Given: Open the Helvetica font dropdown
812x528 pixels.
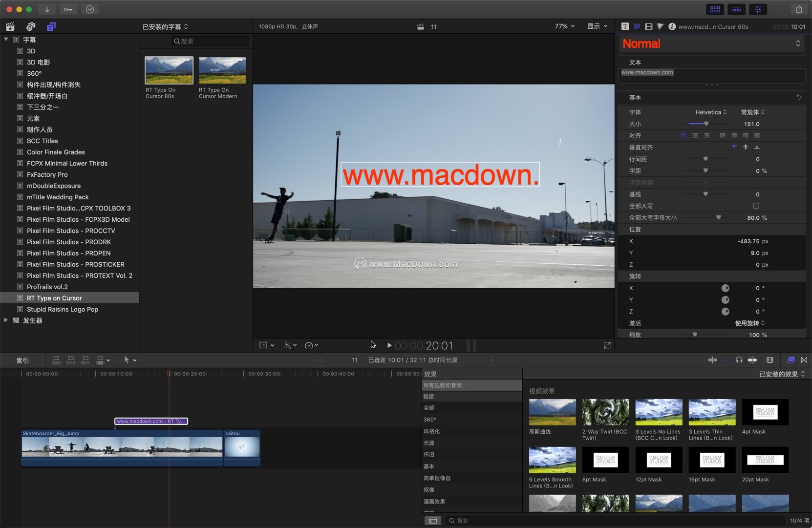Looking at the screenshot, I should pos(711,112).
